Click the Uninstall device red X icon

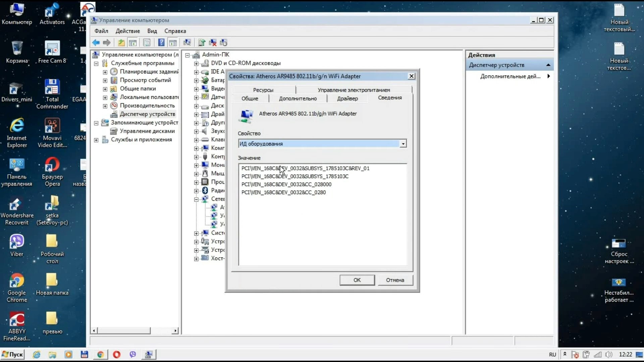(213, 43)
